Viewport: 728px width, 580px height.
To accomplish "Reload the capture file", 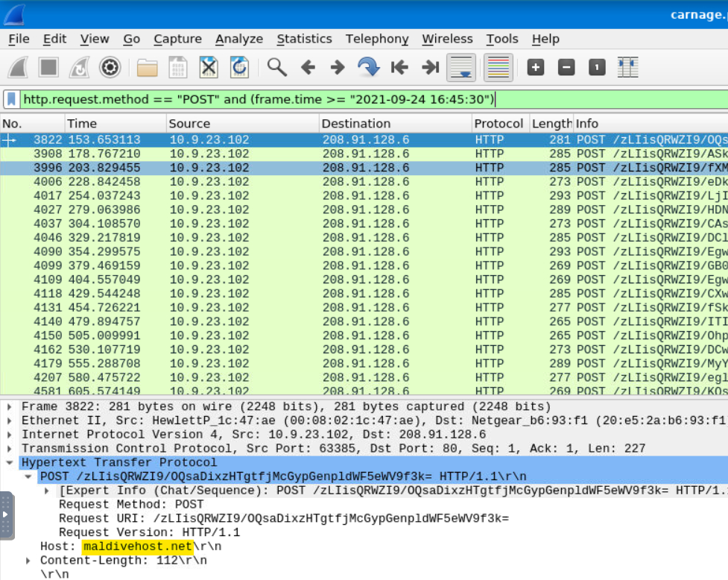I will [x=239, y=68].
